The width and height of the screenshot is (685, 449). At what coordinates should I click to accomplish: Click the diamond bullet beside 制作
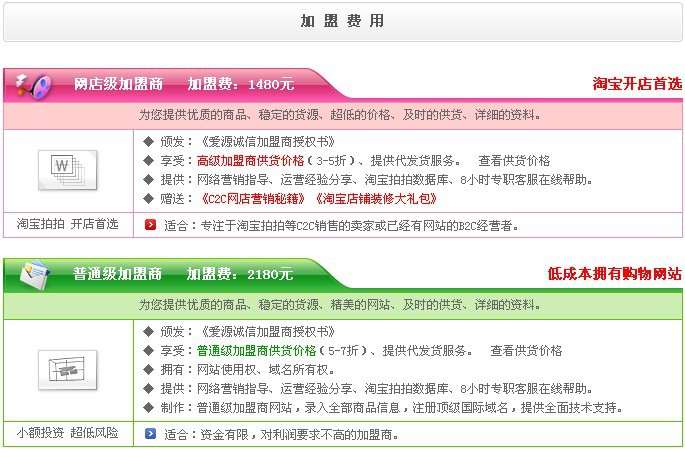pyautogui.click(x=149, y=407)
